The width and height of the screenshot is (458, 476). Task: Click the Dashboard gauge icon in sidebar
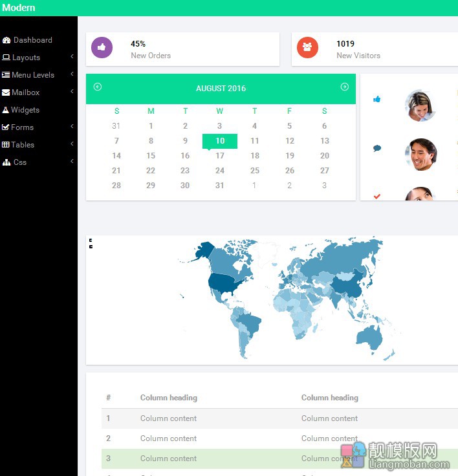pyautogui.click(x=6, y=40)
